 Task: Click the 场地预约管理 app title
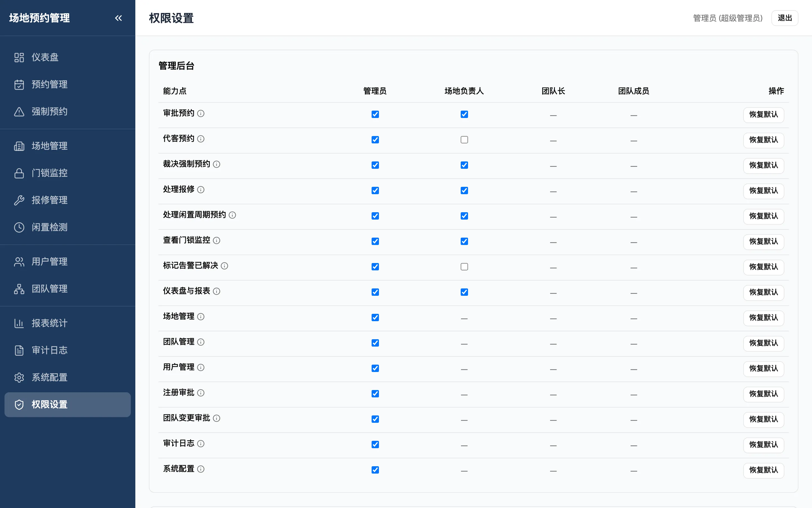click(39, 18)
